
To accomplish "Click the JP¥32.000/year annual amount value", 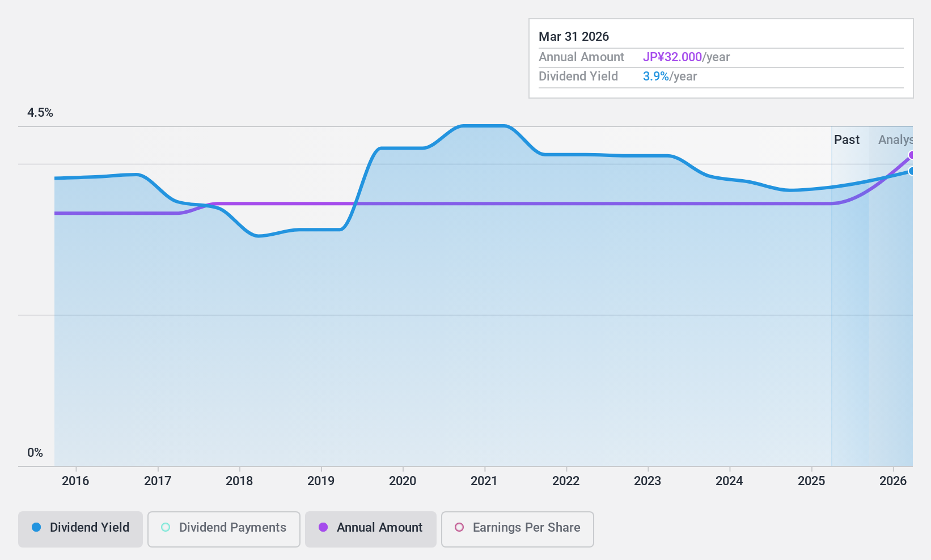I will click(x=686, y=57).
